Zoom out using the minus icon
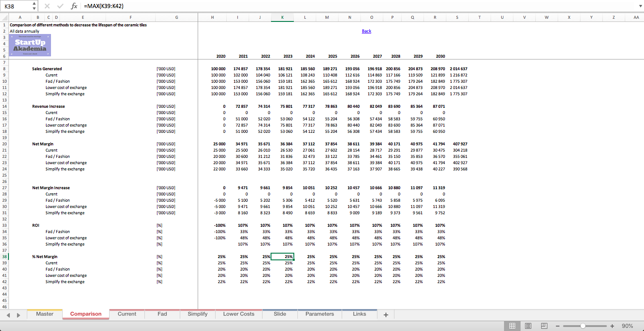Viewport: 644px width, 331px height. click(x=558, y=326)
